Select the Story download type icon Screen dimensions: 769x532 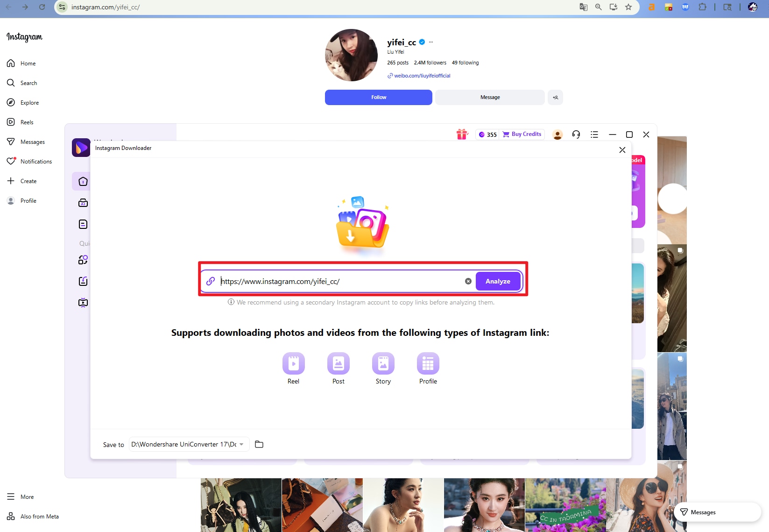tap(383, 364)
